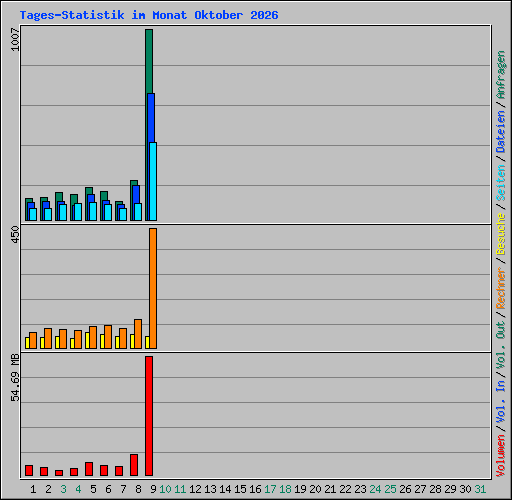Image resolution: width=512 pixels, height=500 pixels.
Task: Click green weekend day "10" on the x-axis
Action: (165, 489)
